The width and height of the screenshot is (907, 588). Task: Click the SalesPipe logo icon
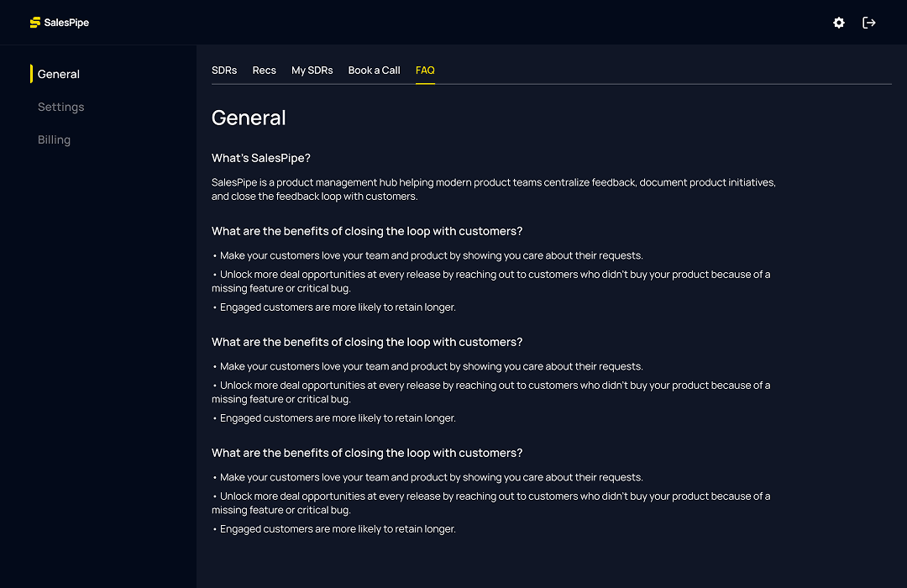34,22
